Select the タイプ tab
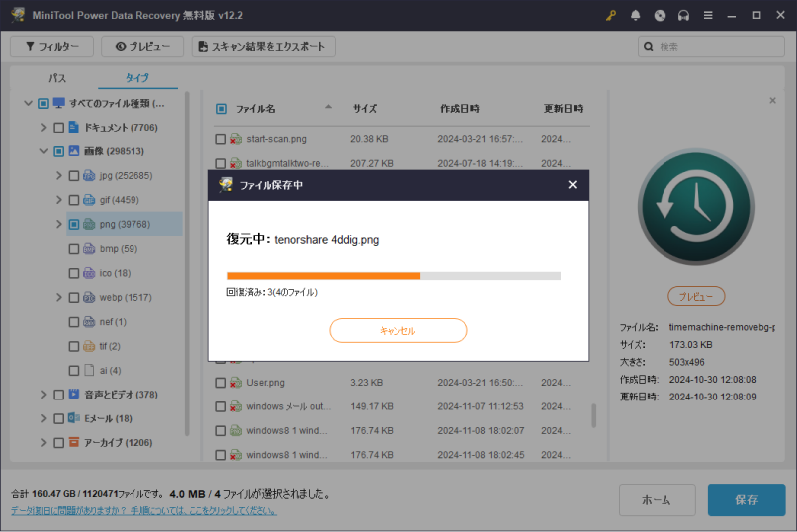797x532 pixels. (x=137, y=78)
